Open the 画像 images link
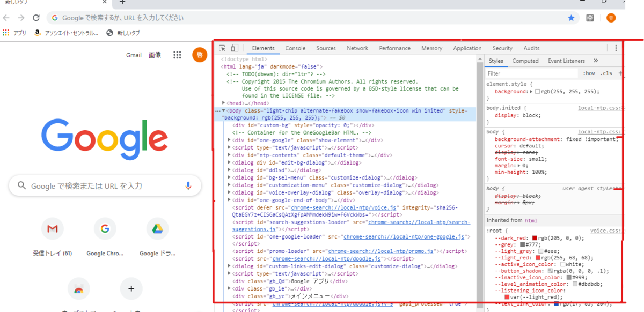 point(155,55)
